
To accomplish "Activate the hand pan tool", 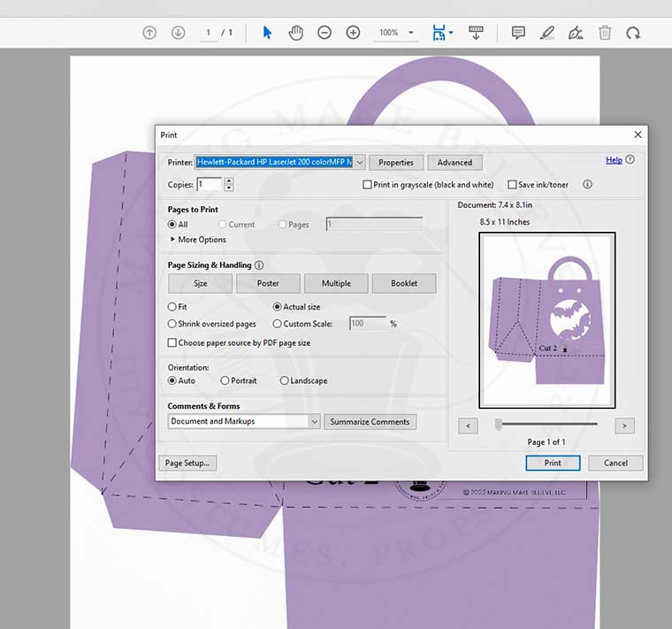I will (295, 33).
